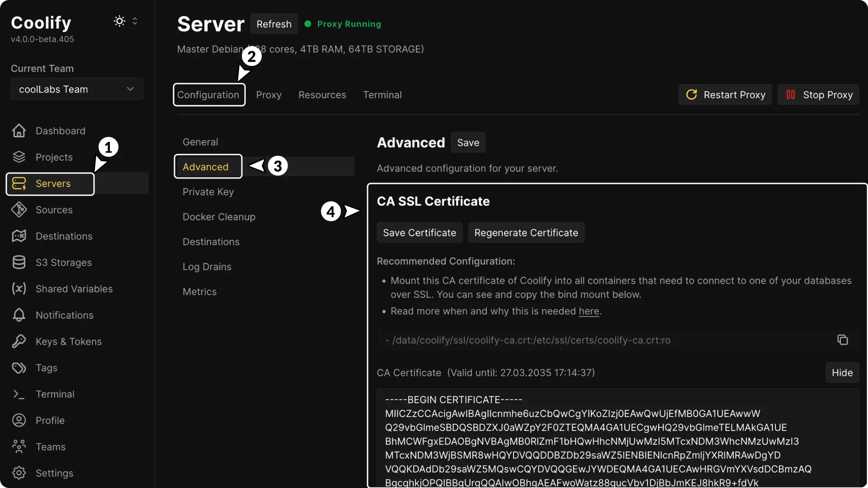Toggle light theme with the sun icon

click(x=119, y=21)
